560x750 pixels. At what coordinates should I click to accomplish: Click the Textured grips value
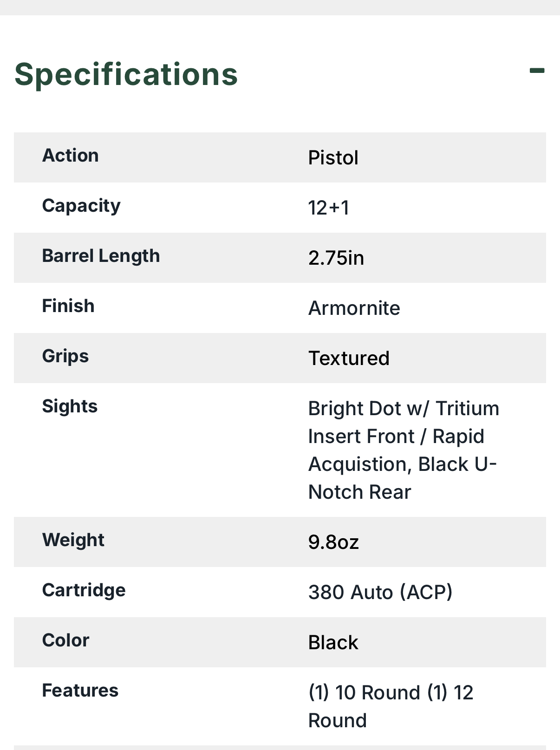pos(349,358)
